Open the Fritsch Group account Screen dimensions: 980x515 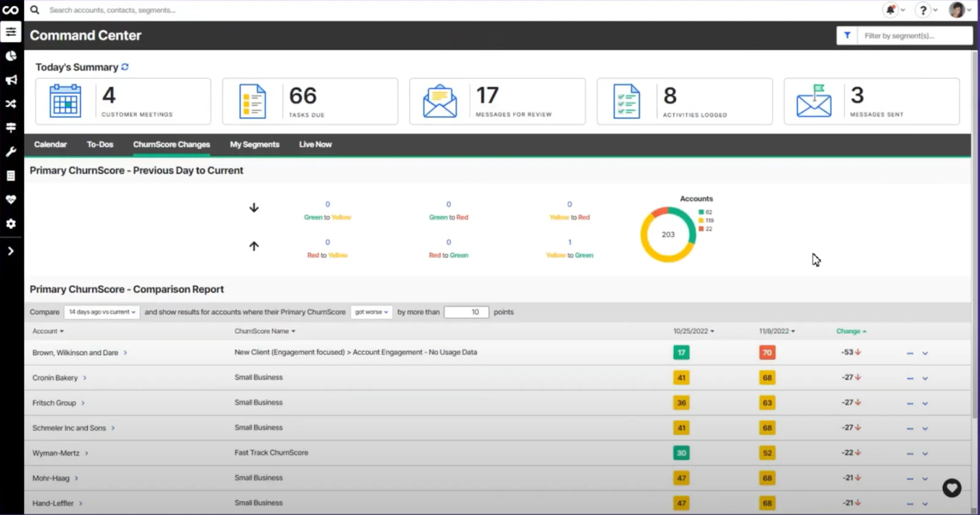tap(54, 403)
